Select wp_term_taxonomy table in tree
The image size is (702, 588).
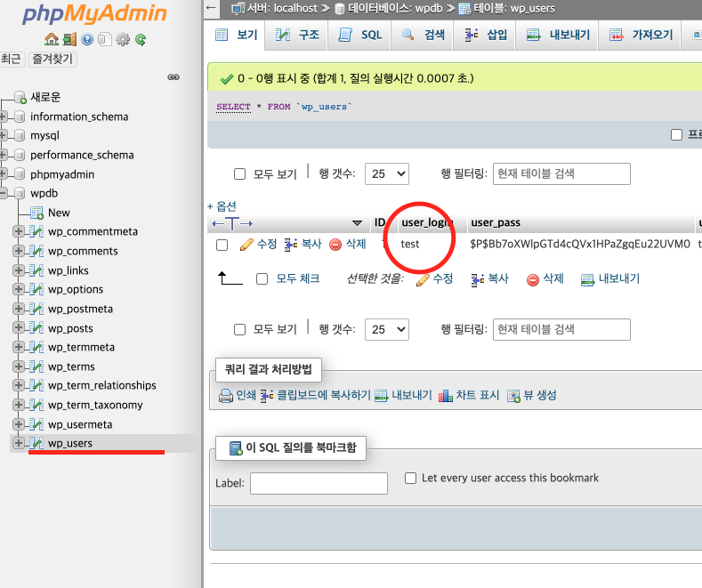click(95, 405)
